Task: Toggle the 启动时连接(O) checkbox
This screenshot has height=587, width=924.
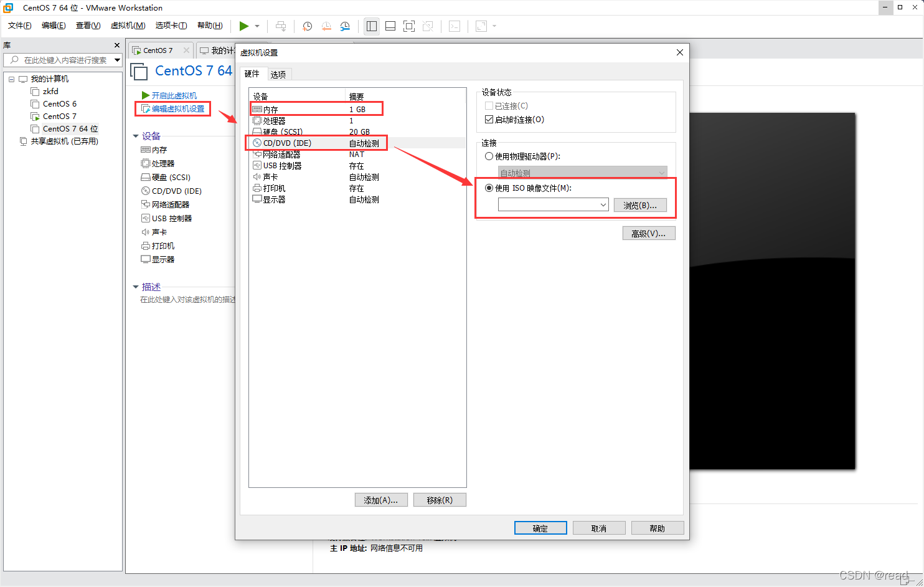Action: tap(489, 120)
